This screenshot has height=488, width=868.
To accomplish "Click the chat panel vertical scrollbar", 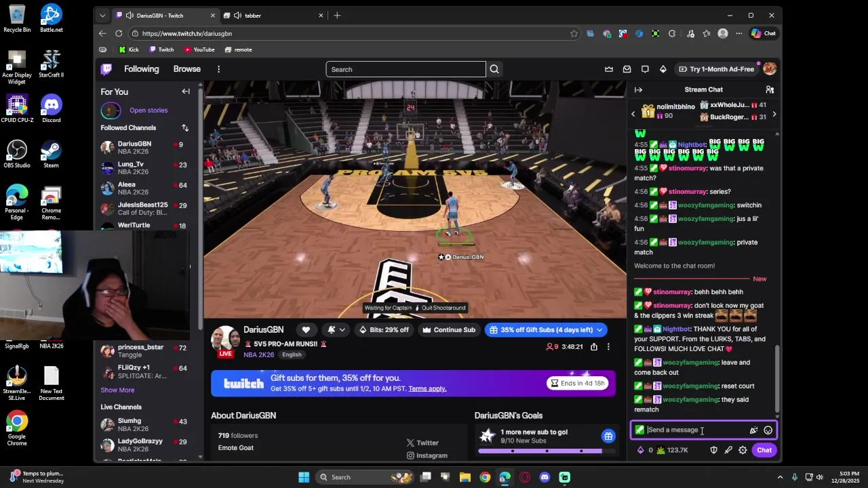I will tap(777, 378).
